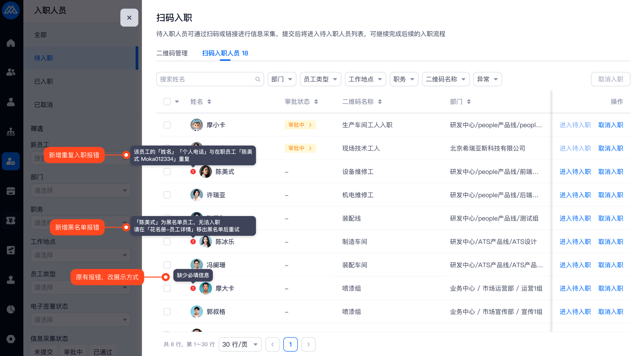Click the search magnifier in 搜索姓名 field

258,79
